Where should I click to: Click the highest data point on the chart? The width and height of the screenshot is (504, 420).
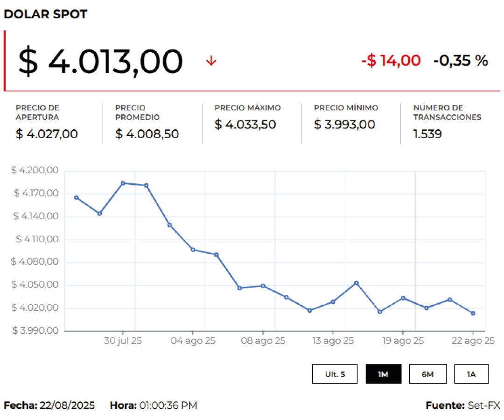tap(123, 183)
